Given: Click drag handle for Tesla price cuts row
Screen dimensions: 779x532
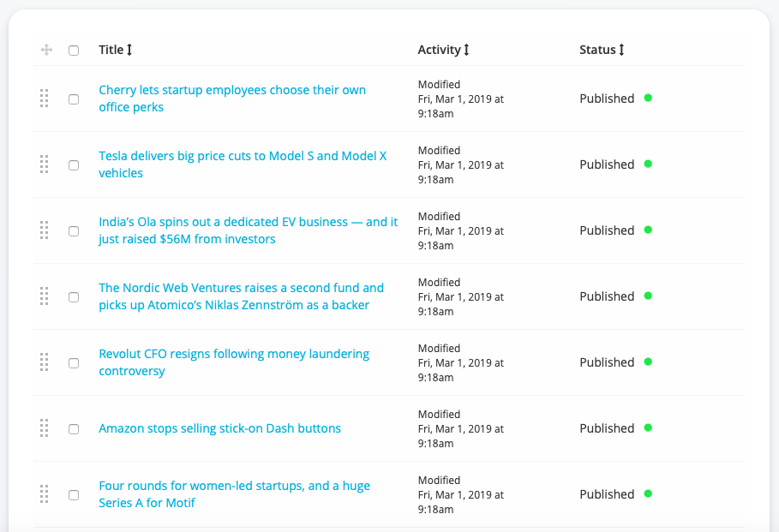Looking at the screenshot, I should (x=45, y=164).
